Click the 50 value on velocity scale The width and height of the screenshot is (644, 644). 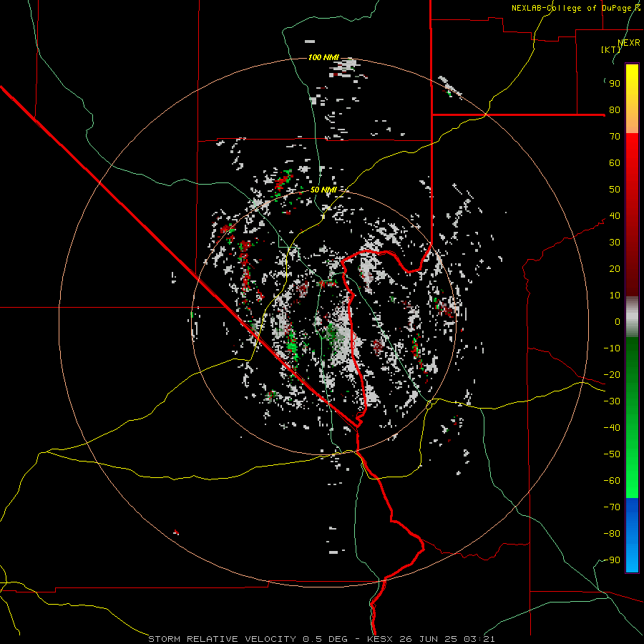click(615, 190)
